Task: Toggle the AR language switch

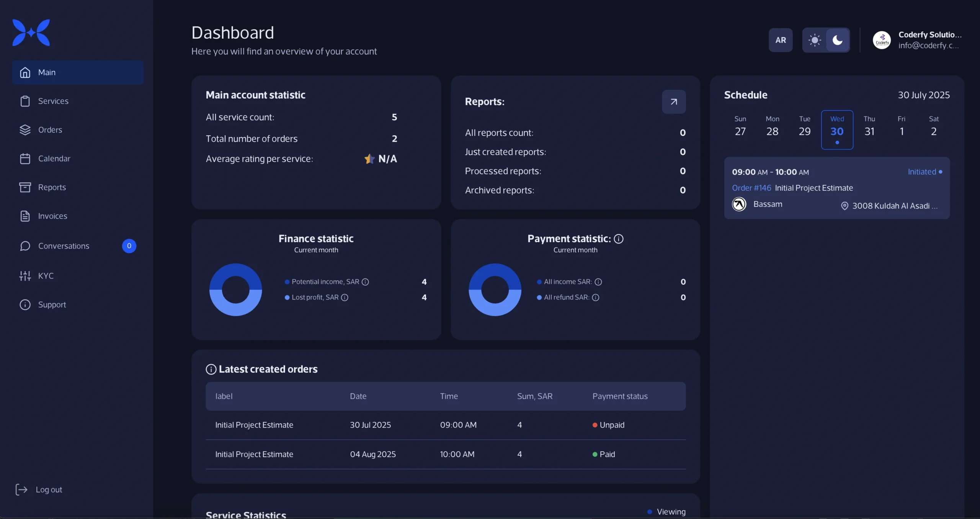Action: (781, 40)
